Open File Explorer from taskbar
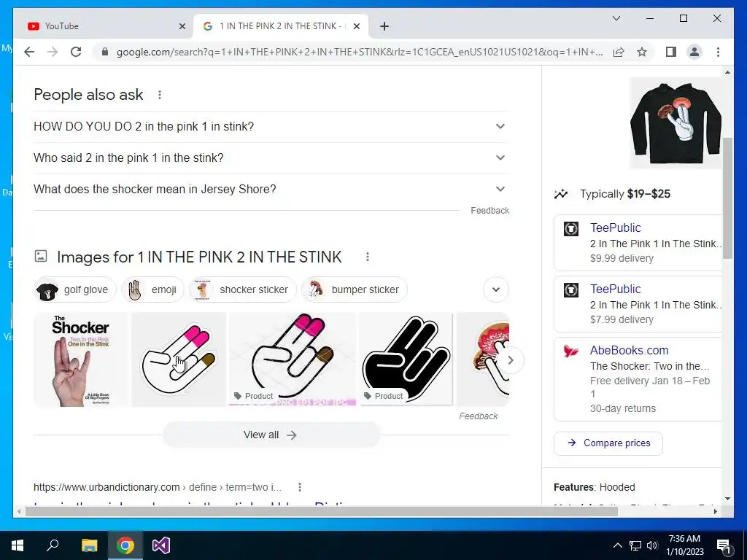The width and height of the screenshot is (747, 560). 89,545
